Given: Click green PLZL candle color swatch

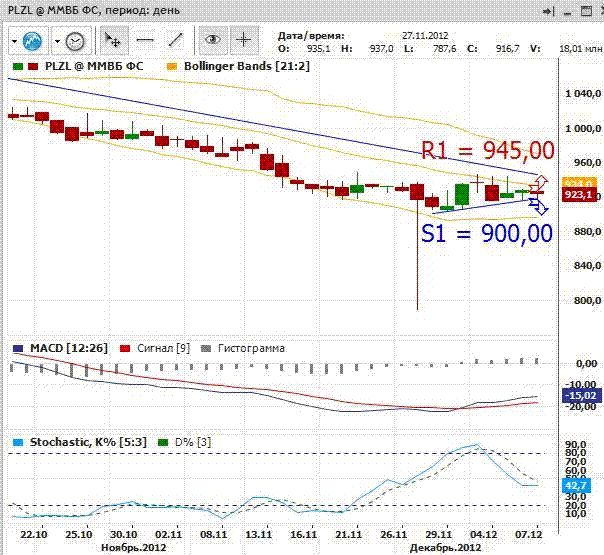Looking at the screenshot, I should 18,67.
